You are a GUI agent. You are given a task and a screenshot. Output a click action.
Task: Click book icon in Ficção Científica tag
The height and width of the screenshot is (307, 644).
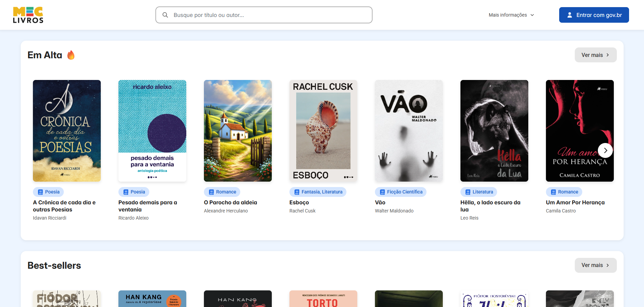tap(382, 192)
